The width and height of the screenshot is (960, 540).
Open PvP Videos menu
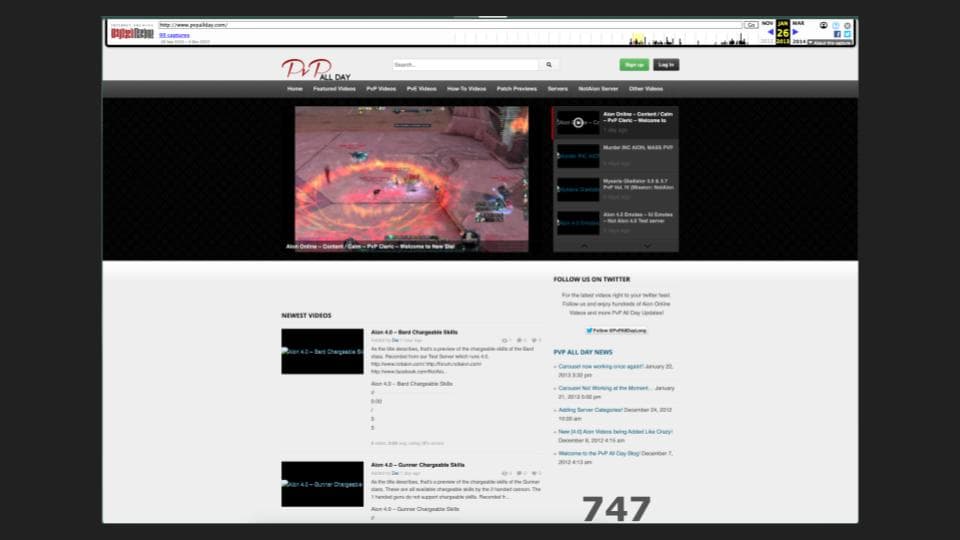[381, 89]
